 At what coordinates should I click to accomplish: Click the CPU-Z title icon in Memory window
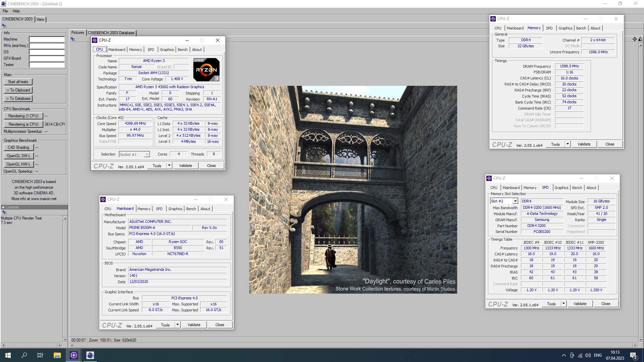[493, 19]
